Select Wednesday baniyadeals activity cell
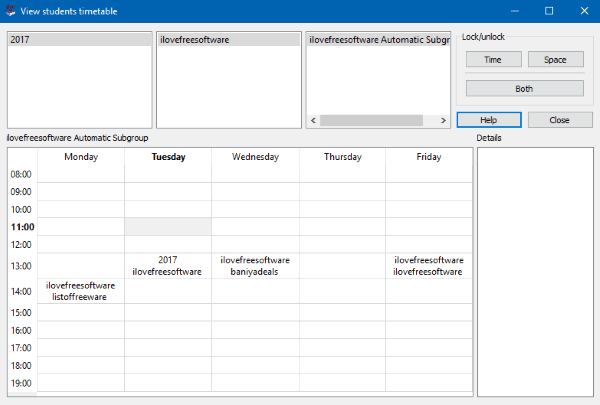The width and height of the screenshot is (600, 405). coord(255,265)
